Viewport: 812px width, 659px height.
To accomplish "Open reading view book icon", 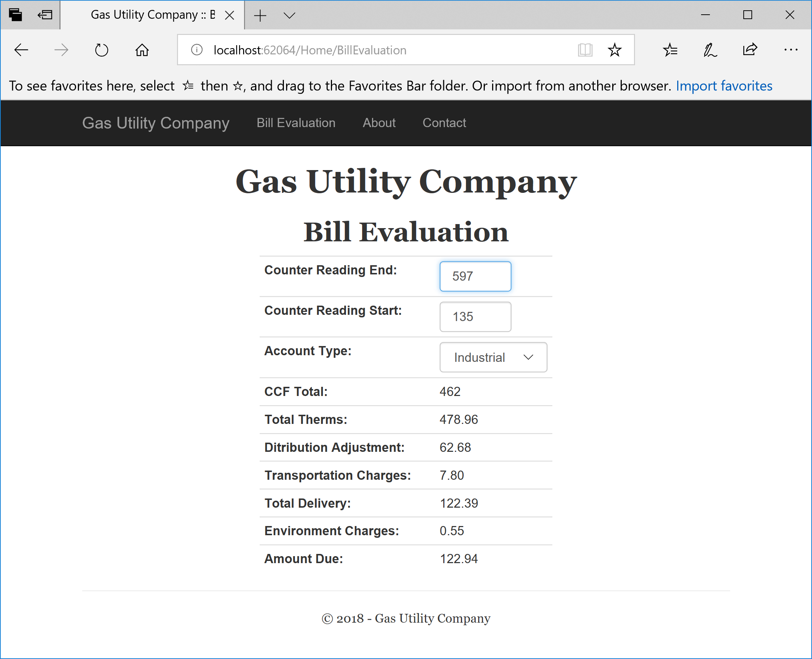I will [585, 50].
